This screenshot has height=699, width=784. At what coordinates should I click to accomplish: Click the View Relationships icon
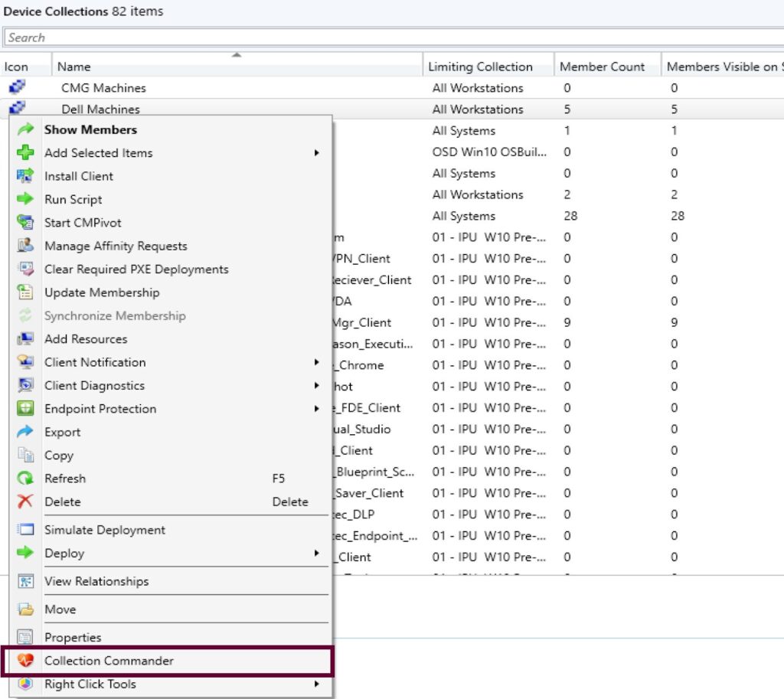tap(25, 581)
